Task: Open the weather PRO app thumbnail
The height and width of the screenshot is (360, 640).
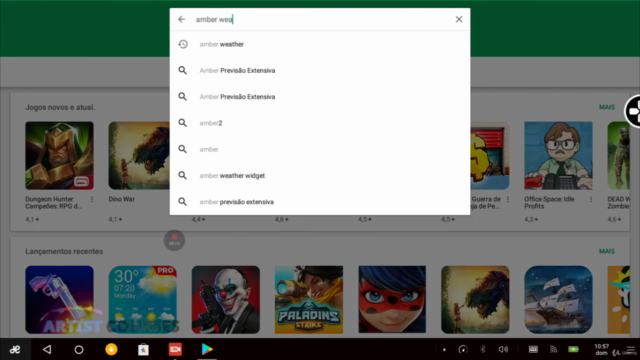Action: [142, 300]
